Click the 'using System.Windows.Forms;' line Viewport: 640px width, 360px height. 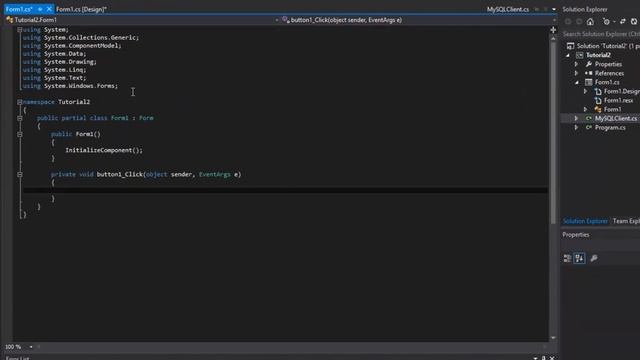(70, 86)
